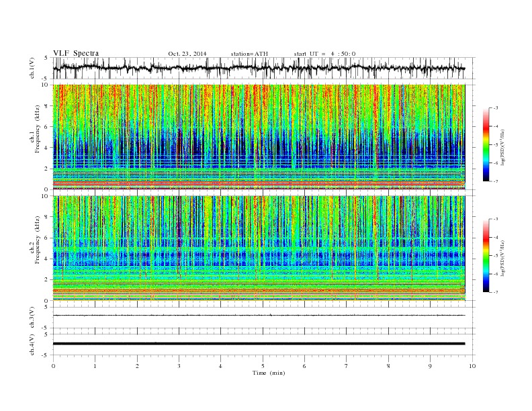Viewport: 532px width, 411px height.
Task: Click the time axis tick label "5"
Action: point(263,366)
